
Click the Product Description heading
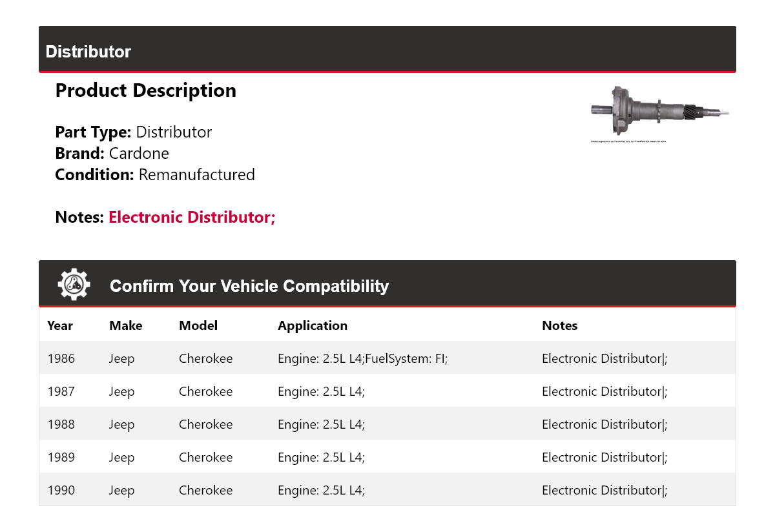point(146,90)
